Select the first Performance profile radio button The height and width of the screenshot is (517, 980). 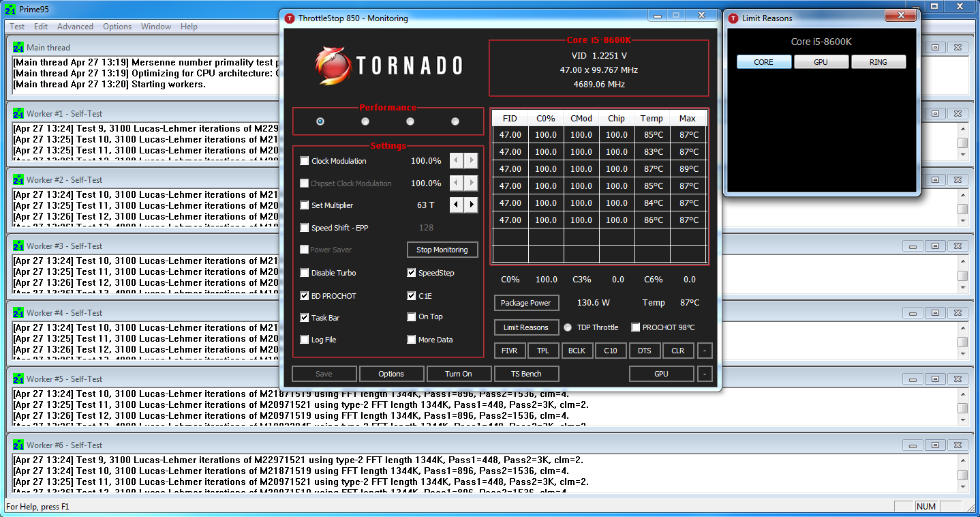pyautogui.click(x=320, y=121)
